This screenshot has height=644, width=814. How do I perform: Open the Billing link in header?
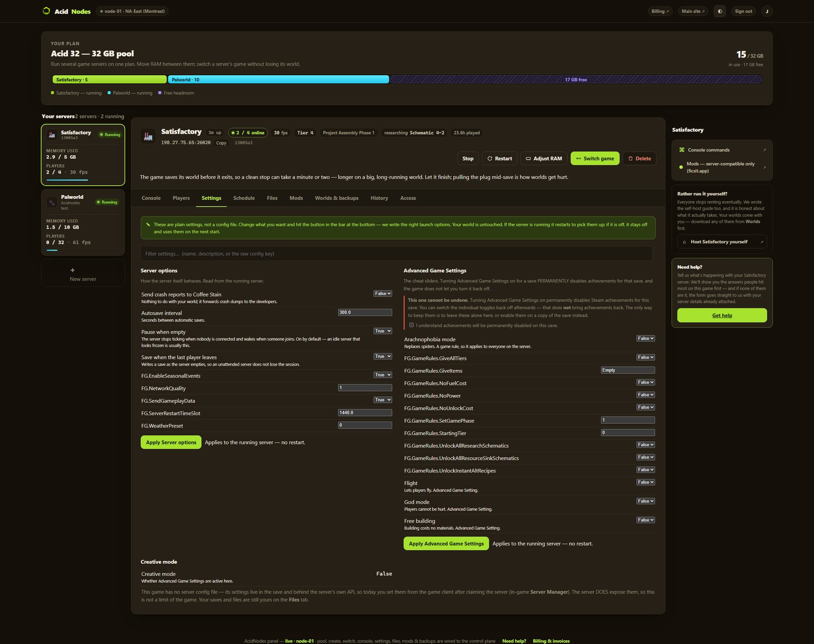pyautogui.click(x=660, y=11)
